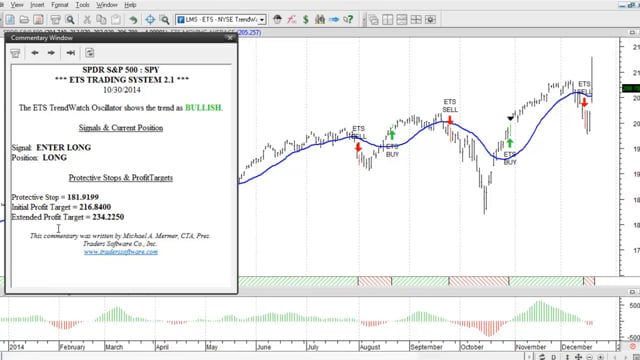
Task: Open the Window menu
Action: point(107,5)
